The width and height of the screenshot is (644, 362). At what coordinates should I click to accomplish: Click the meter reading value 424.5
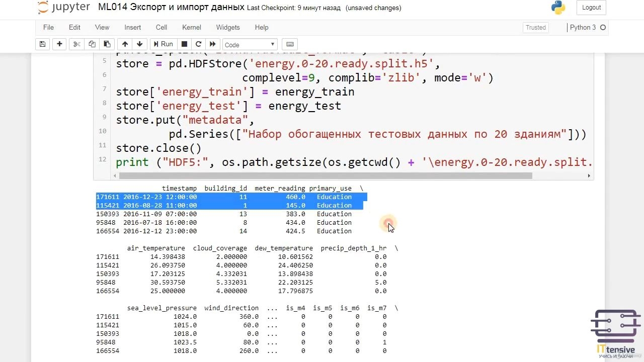pyautogui.click(x=295, y=231)
